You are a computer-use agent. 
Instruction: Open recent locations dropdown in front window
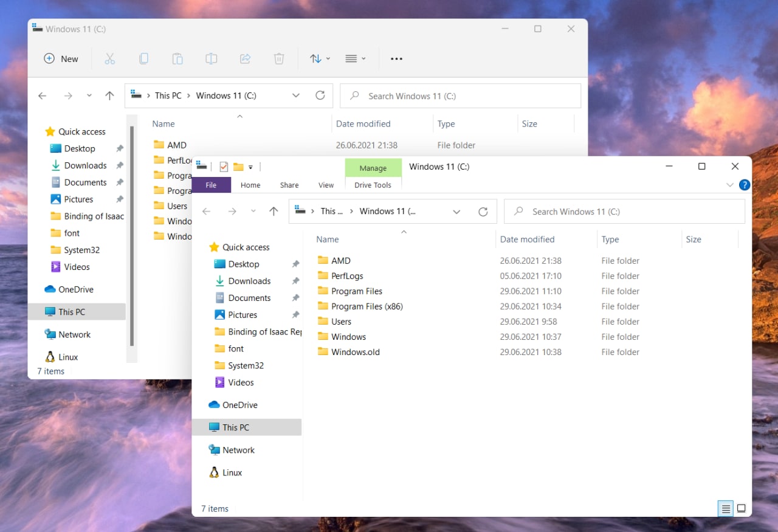[x=253, y=211]
